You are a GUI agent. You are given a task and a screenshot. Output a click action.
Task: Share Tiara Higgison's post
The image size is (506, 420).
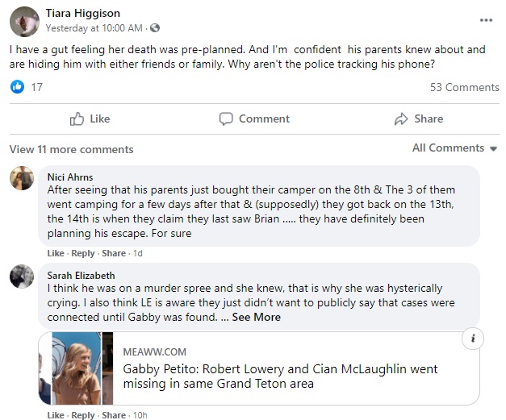click(x=418, y=119)
